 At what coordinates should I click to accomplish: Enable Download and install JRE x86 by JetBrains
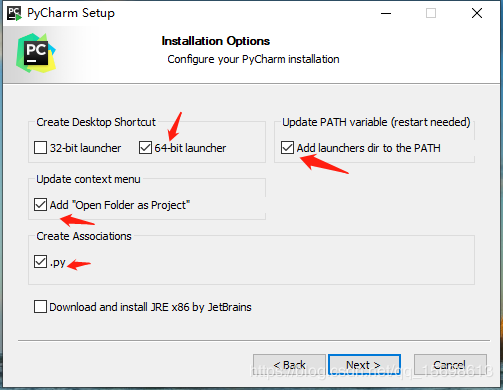40,307
